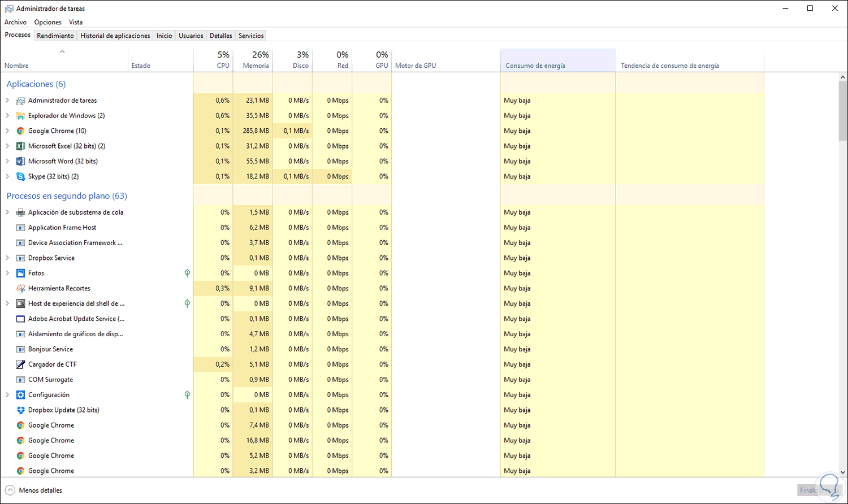This screenshot has height=504, width=848.
Task: Click the Dropbox Service icon
Action: click(x=20, y=258)
